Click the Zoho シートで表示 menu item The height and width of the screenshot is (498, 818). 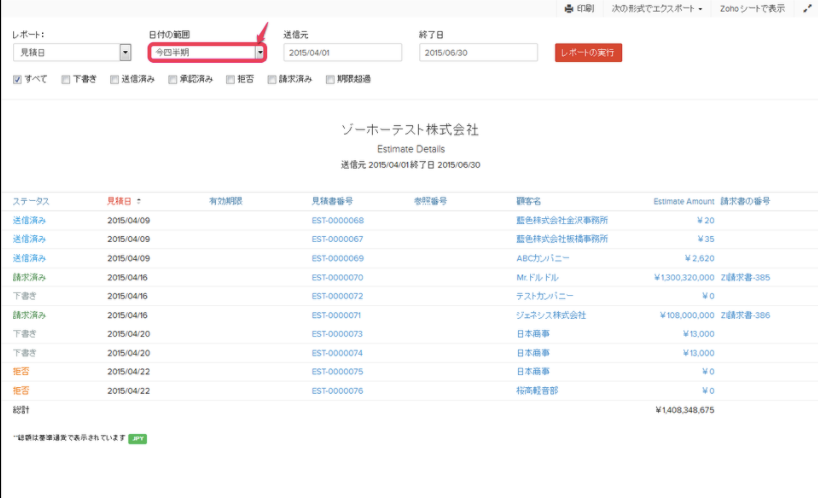(752, 8)
